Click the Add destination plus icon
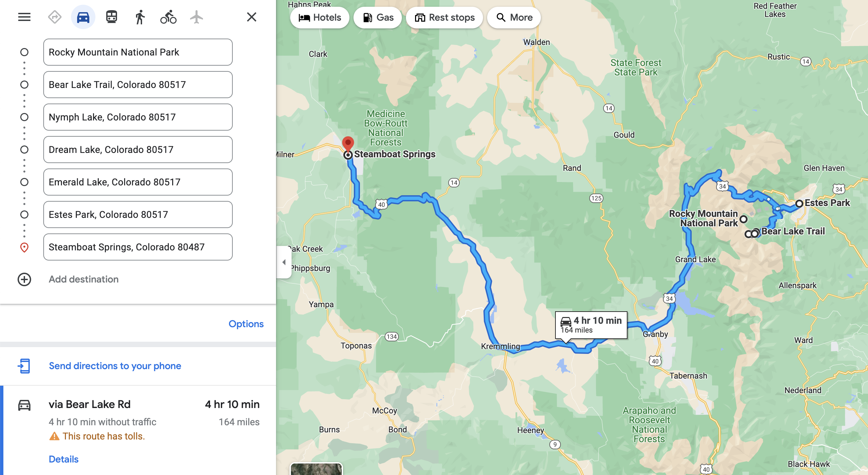Image resolution: width=868 pixels, height=475 pixels. point(24,279)
